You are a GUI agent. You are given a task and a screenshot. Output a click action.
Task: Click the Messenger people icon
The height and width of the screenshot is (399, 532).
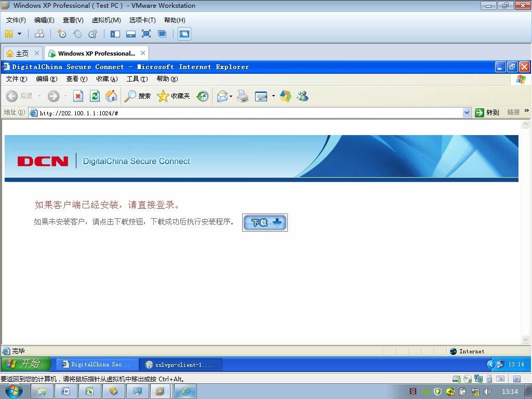point(302,96)
